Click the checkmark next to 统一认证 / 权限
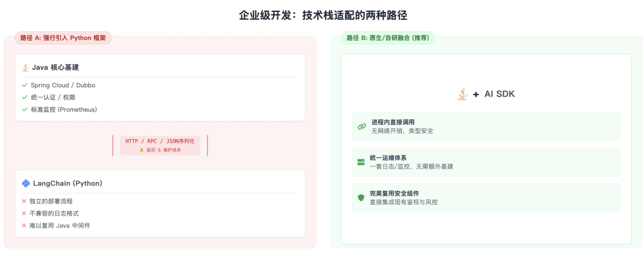This screenshot has width=644, height=259. (x=24, y=97)
